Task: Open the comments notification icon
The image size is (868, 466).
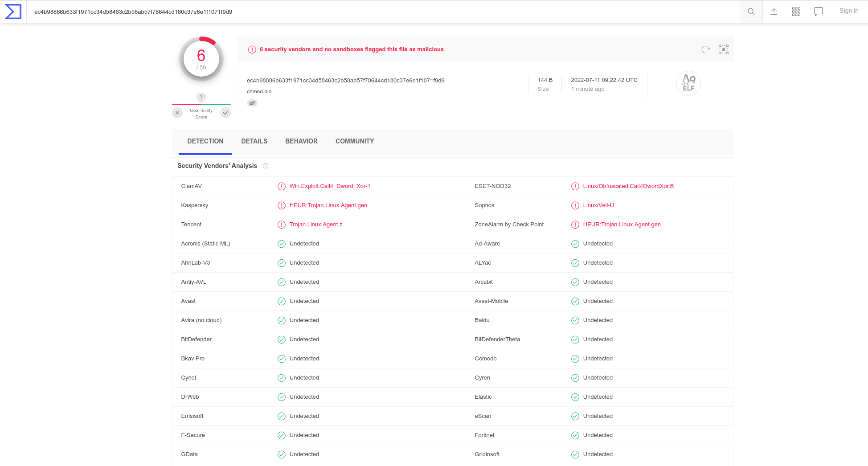Action: 819,12
